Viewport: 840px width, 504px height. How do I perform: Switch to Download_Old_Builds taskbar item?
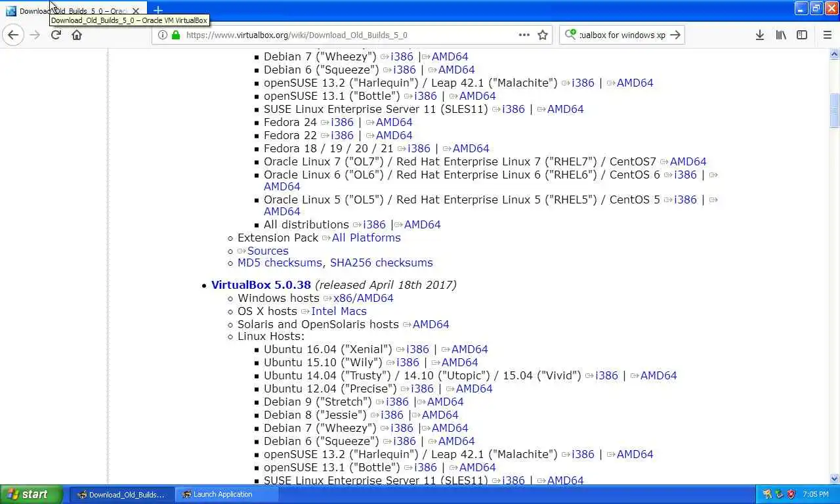click(122, 495)
